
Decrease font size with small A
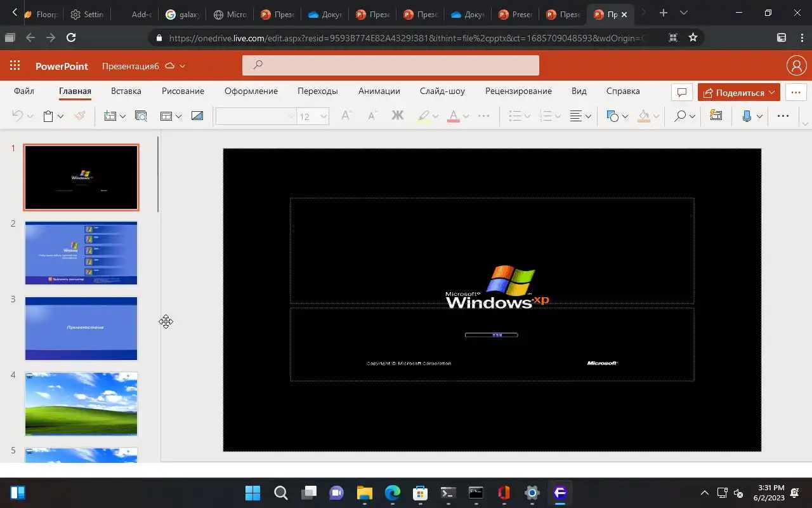372,116
